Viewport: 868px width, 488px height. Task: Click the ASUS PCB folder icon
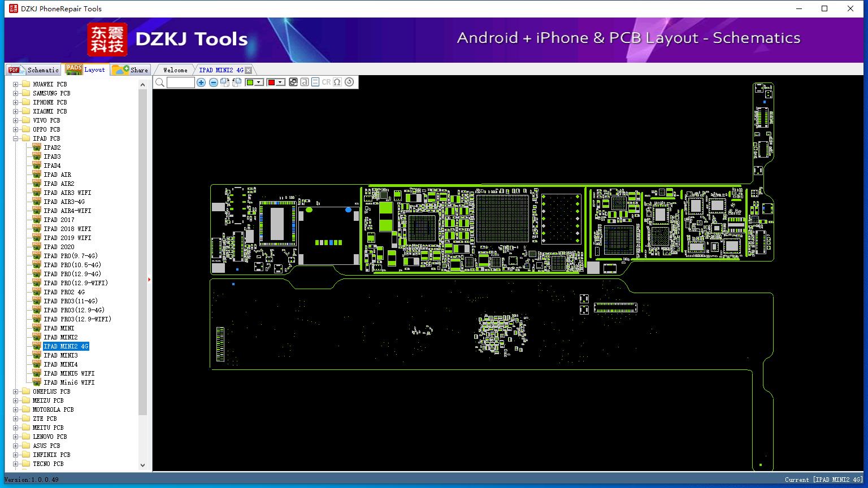point(25,446)
